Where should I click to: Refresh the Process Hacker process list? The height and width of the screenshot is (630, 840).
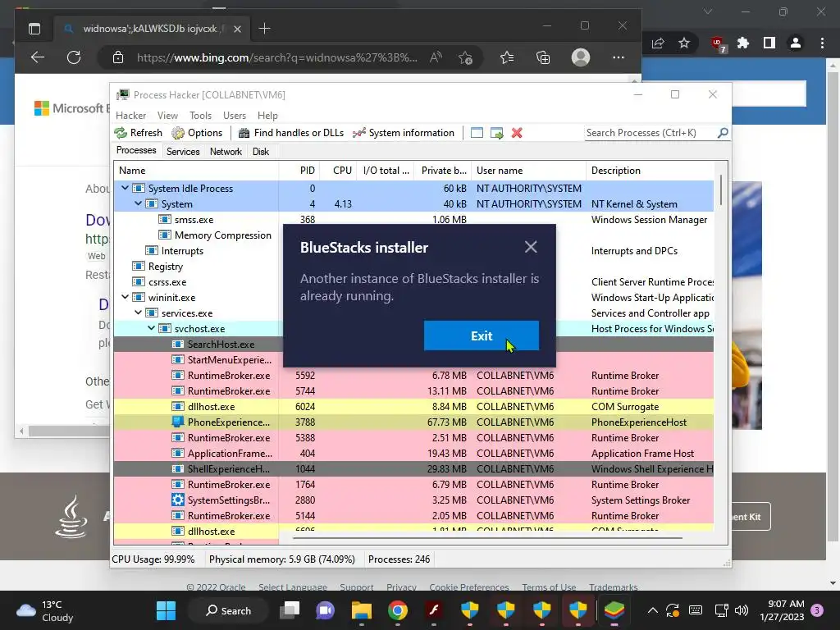138,133
